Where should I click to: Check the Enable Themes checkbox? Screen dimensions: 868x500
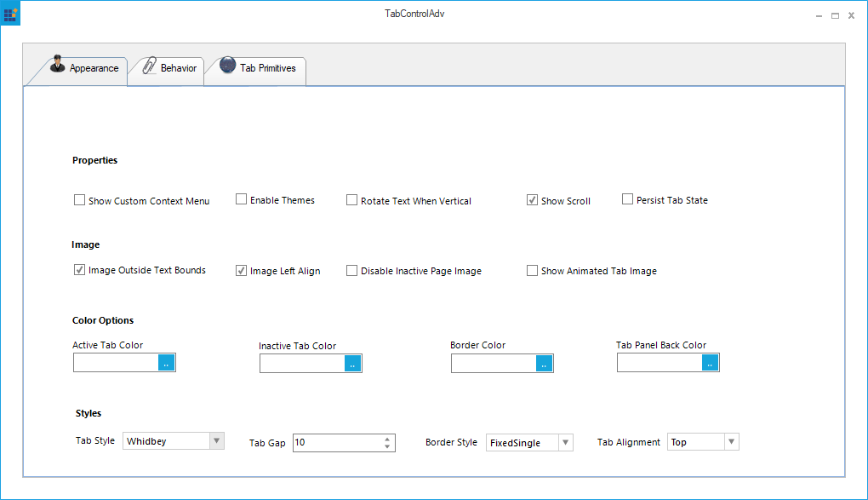click(x=242, y=198)
